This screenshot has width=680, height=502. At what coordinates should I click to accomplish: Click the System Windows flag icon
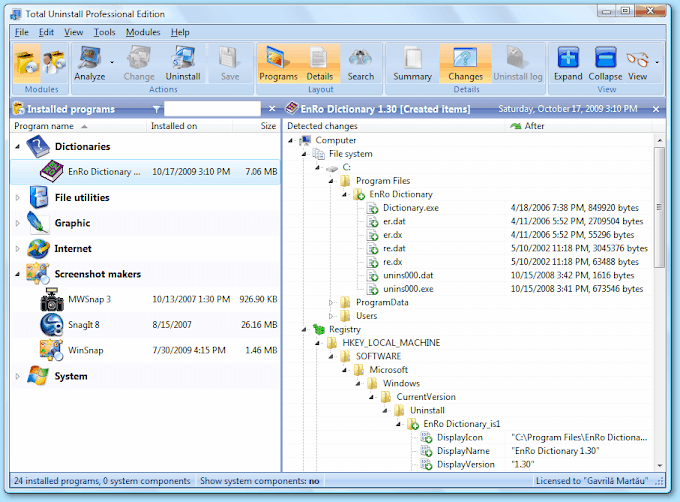pos(38,376)
